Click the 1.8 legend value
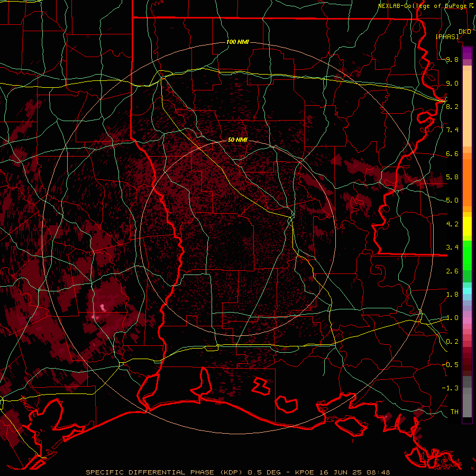Screen dimensions: 476x476 tap(452, 295)
